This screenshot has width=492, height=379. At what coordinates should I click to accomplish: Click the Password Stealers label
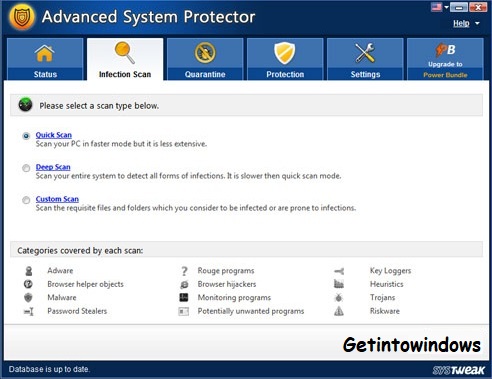click(77, 311)
